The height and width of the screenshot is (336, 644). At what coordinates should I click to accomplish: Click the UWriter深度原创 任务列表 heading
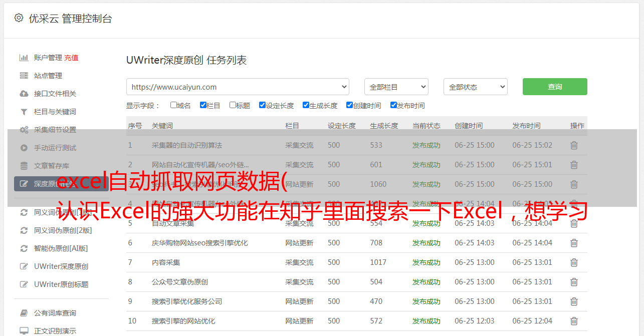pos(186,60)
